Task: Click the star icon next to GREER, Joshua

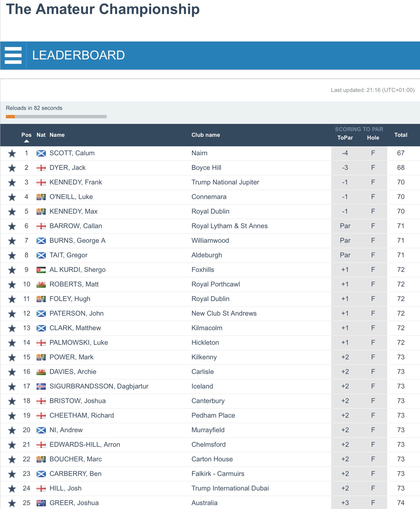Action: click(x=12, y=503)
